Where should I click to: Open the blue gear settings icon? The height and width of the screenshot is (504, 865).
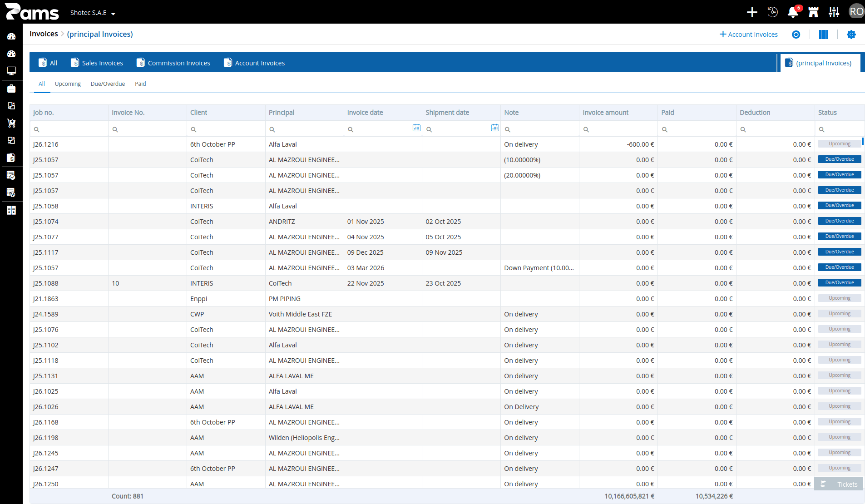(x=851, y=35)
